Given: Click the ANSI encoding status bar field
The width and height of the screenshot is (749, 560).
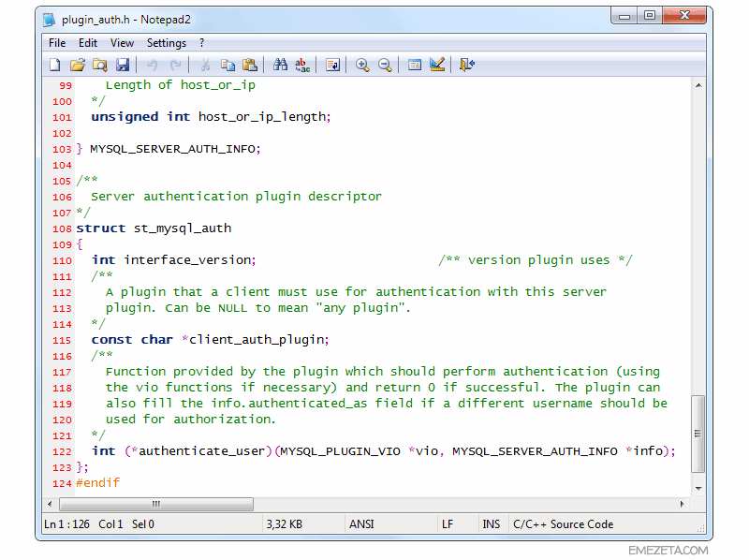Looking at the screenshot, I should pos(390,524).
